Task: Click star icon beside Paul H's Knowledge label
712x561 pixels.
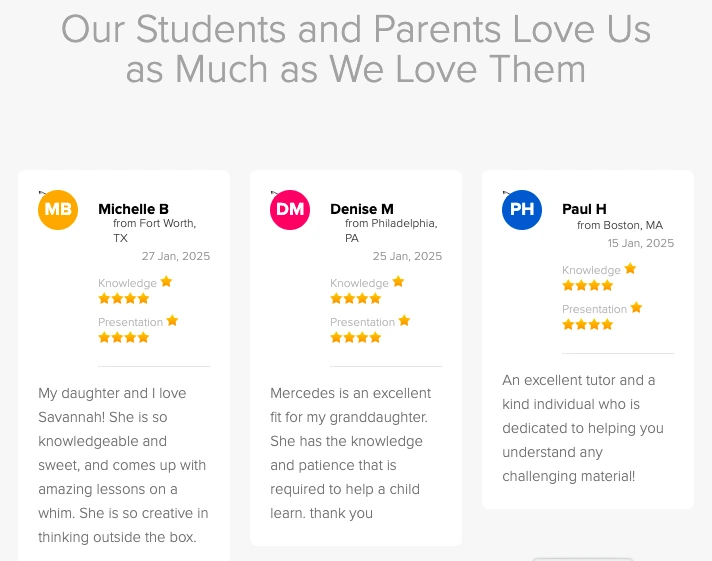Action: pos(630,269)
